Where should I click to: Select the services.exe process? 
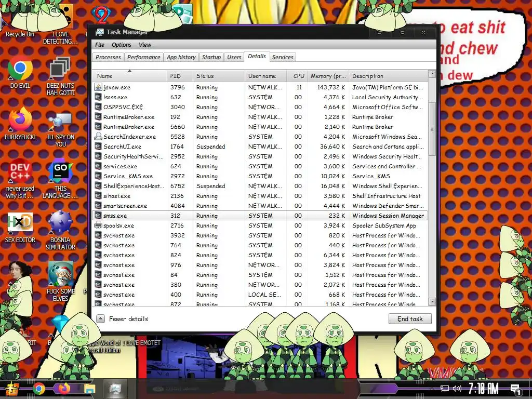[260, 166]
